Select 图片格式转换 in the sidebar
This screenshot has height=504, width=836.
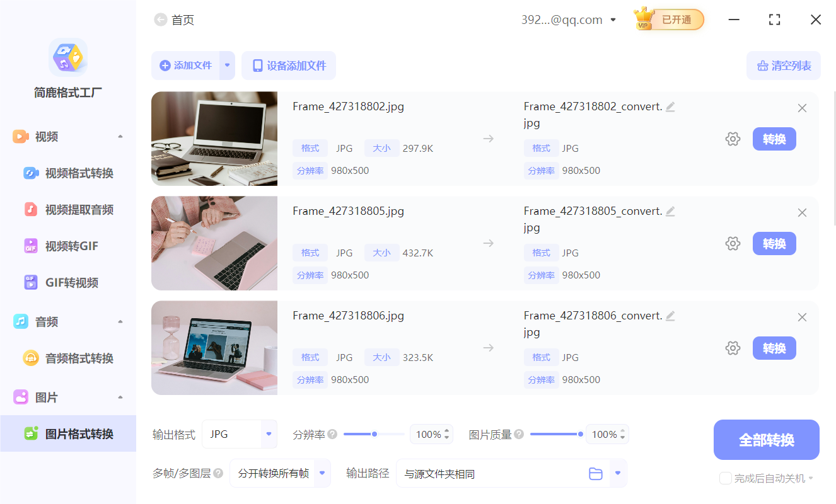pos(68,433)
